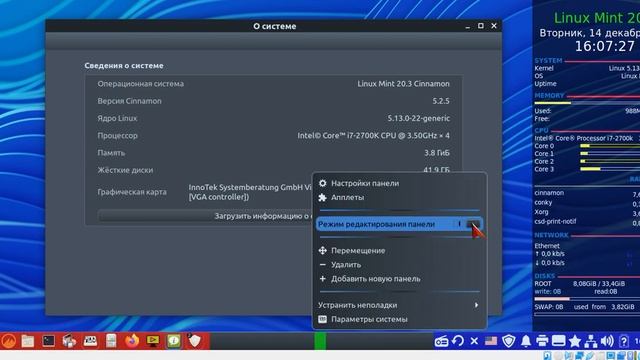
Task: Open the white shield launcher on red panel
Action: [195, 341]
